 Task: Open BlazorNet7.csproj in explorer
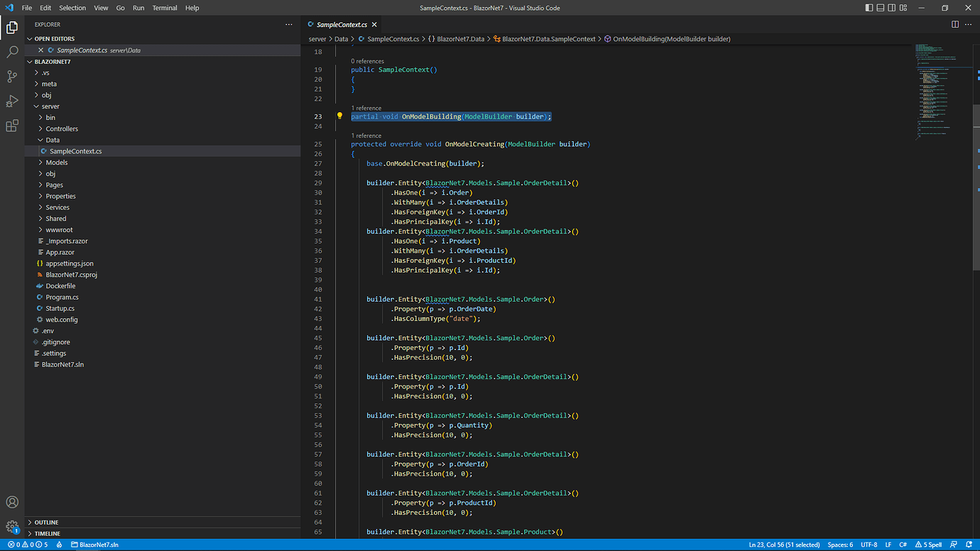71,275
